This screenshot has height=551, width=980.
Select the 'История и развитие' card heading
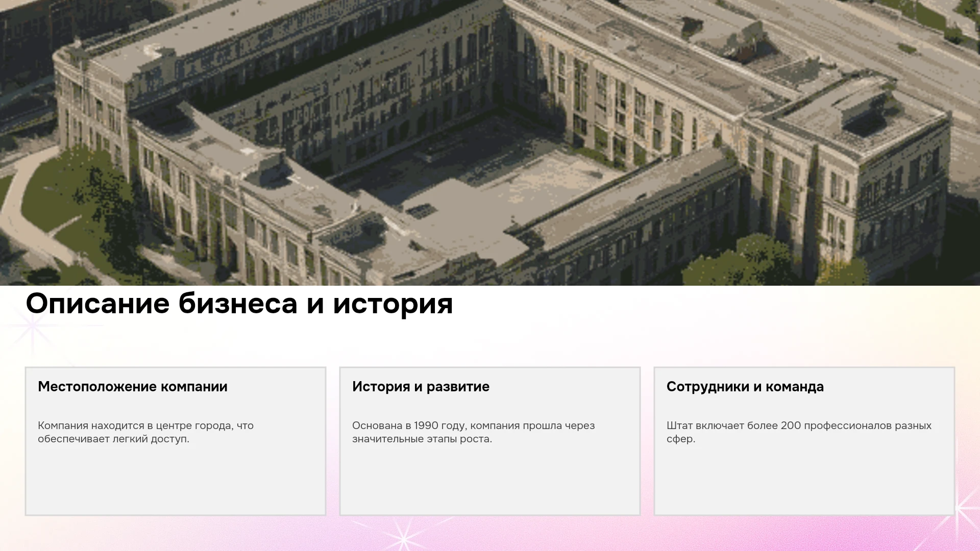pyautogui.click(x=421, y=387)
